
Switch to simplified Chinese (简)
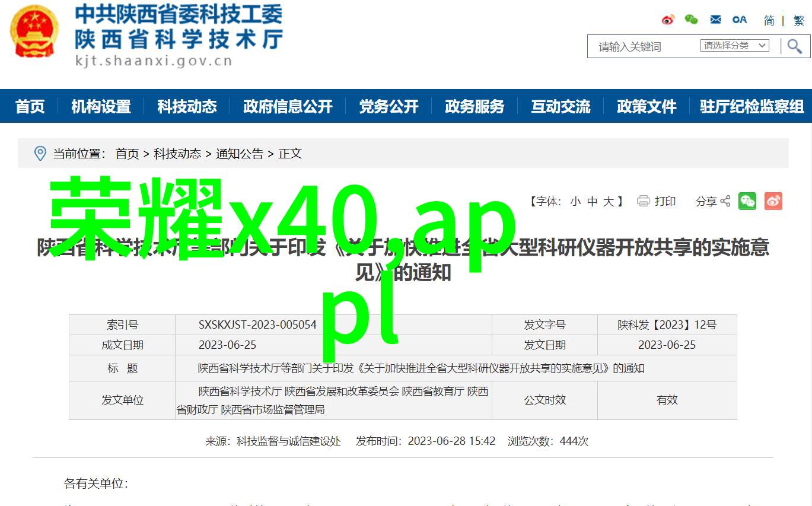[x=769, y=21]
